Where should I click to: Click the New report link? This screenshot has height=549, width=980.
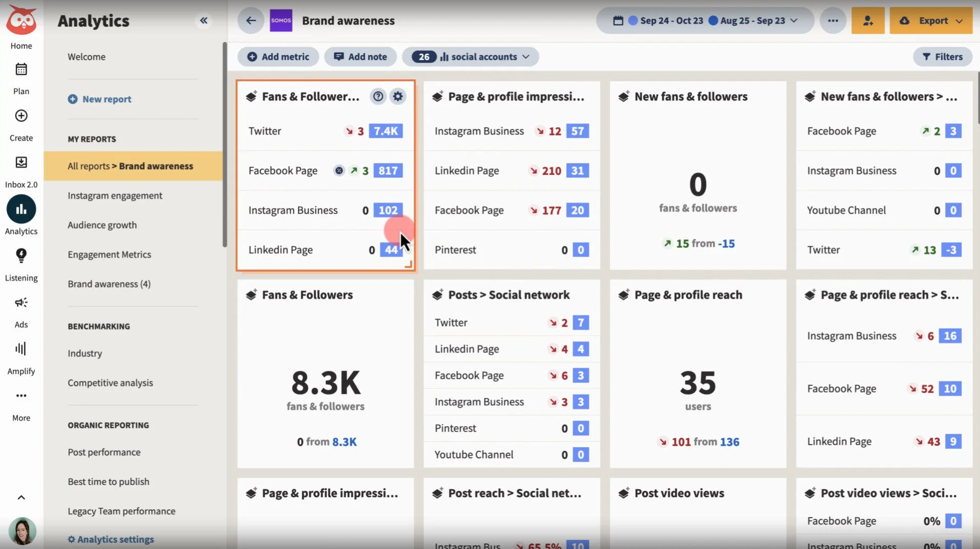pos(100,99)
